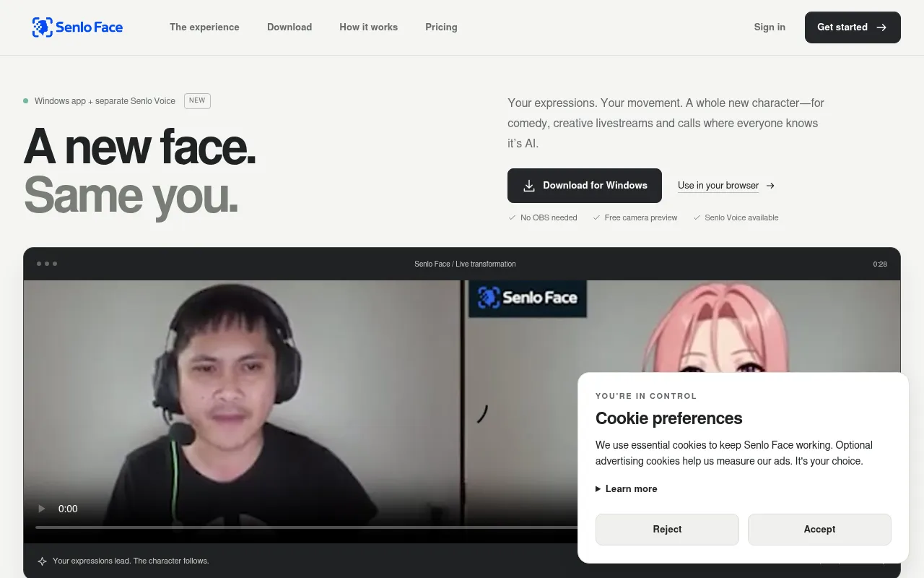The image size is (924, 578).
Task: Follow the Use in your browser link
Action: [726, 186]
